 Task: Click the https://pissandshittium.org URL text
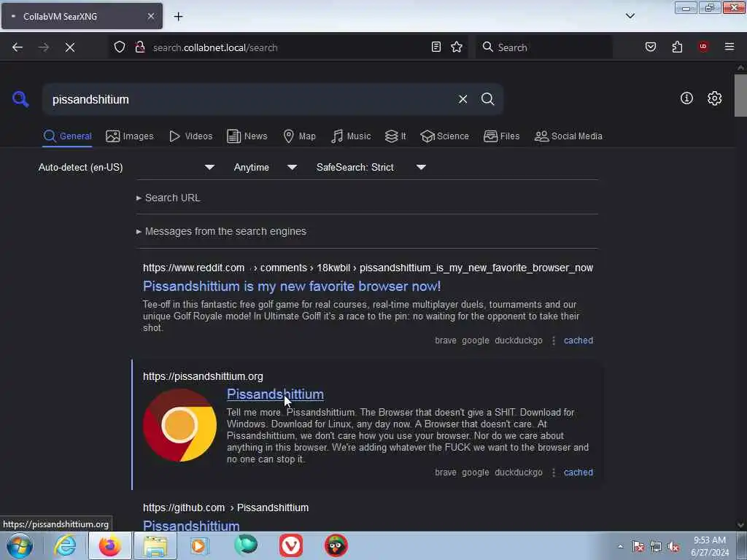pyautogui.click(x=203, y=377)
